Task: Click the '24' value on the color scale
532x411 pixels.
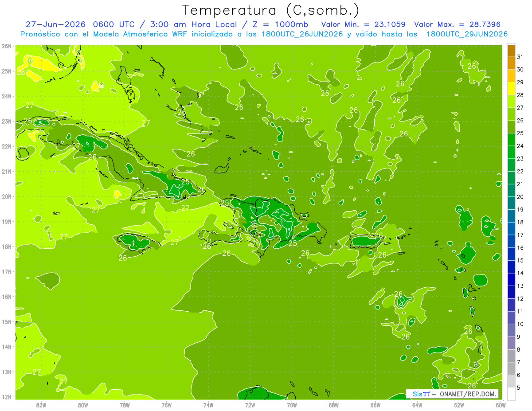Action: coord(520,146)
